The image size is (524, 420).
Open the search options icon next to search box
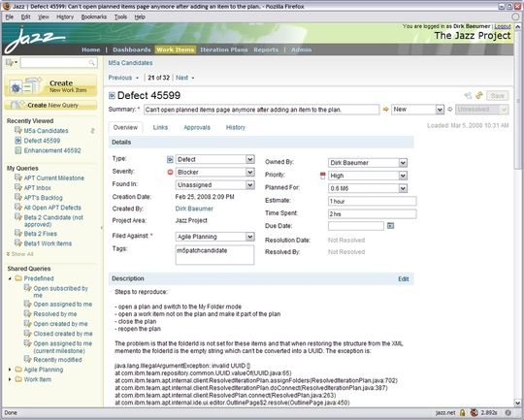coord(11,62)
